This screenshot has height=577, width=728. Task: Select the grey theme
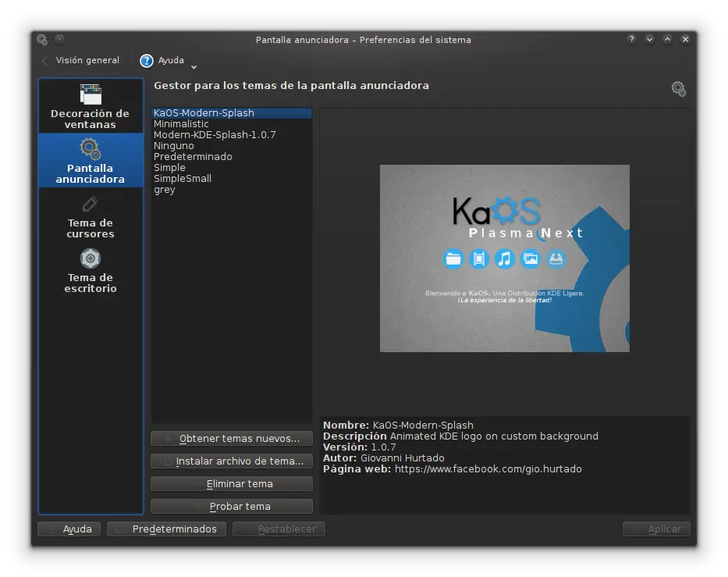click(x=231, y=190)
